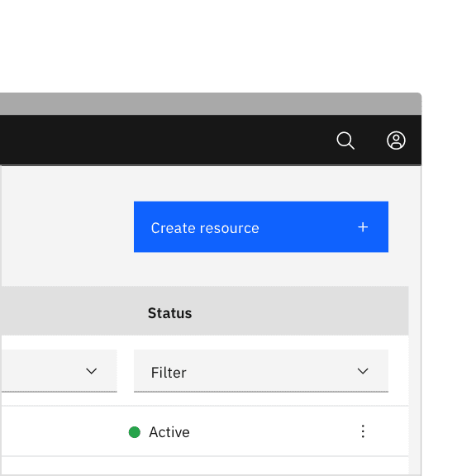Image resolution: width=476 pixels, height=476 pixels.
Task: Open the user profile avatar menu
Action: pos(396,140)
